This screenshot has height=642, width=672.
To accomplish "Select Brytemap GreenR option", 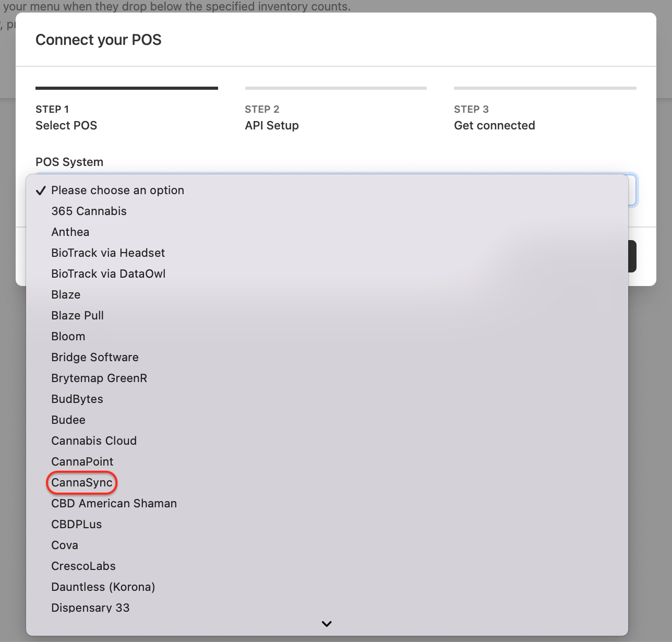I will point(327,378).
